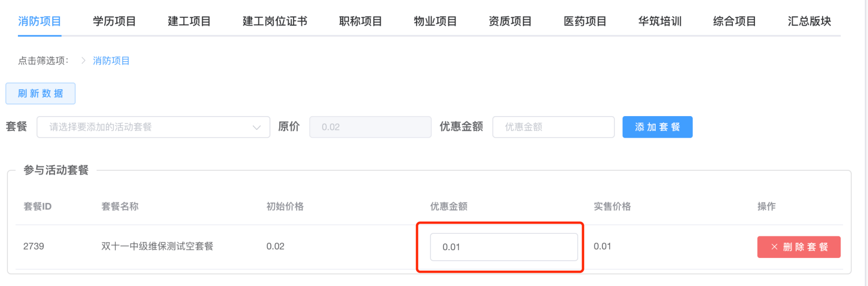Open the 汇总版块 tab
Screen dimensions: 868x286
[x=809, y=22]
